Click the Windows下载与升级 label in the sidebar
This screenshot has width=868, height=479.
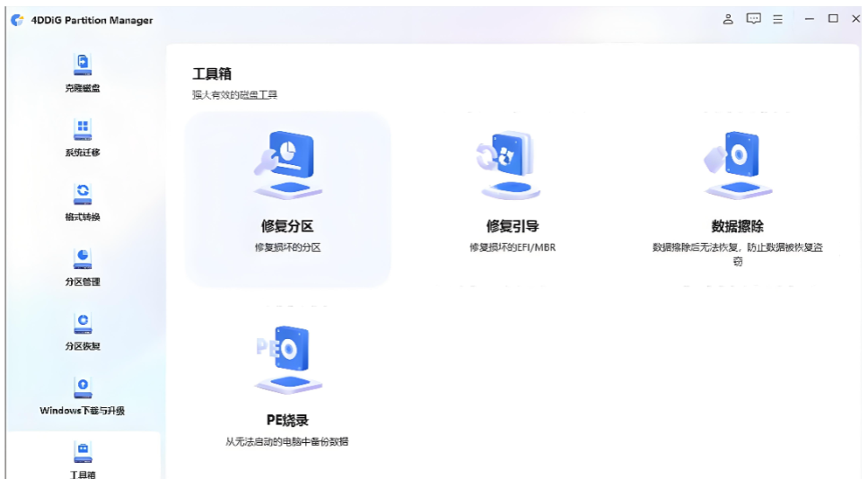click(83, 411)
